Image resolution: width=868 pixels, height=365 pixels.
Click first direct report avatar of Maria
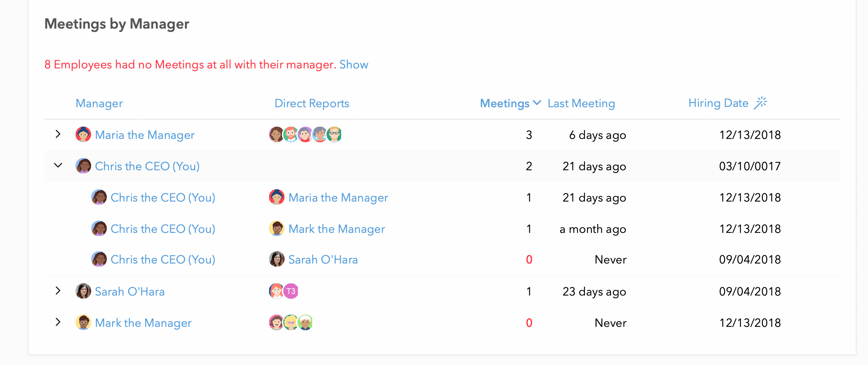(x=276, y=134)
